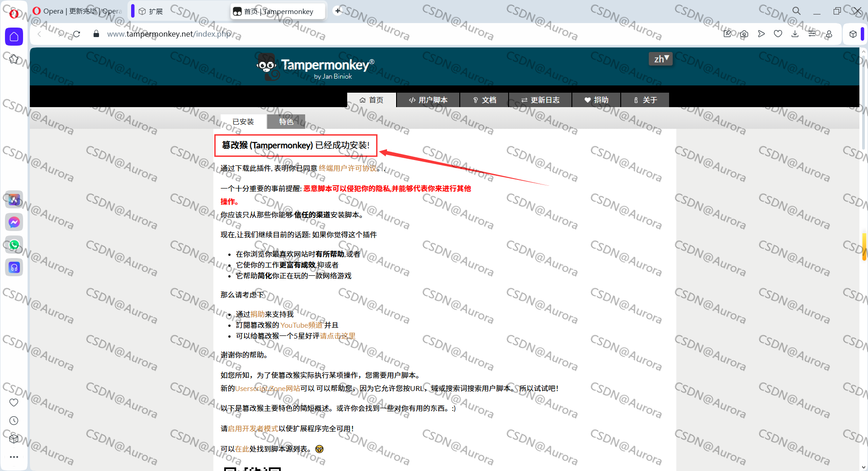
Task: Open the YouTube频道 link
Action: pos(302,325)
